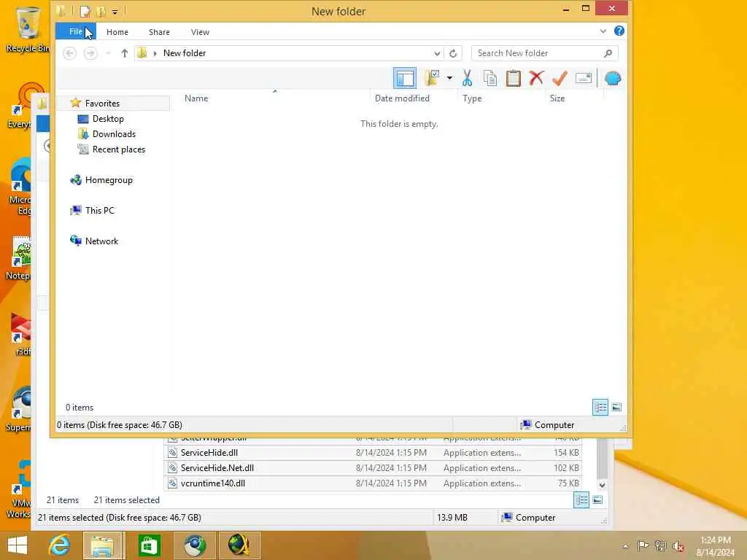
Task: Show hidden tray icons arrow
Action: [625, 546]
